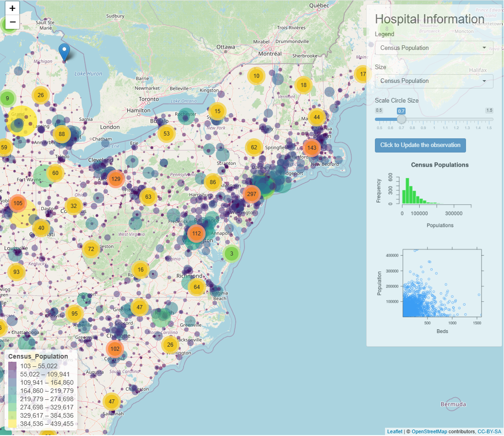
Task: Open the green cluster marker labeled 9
Action: pos(7,98)
